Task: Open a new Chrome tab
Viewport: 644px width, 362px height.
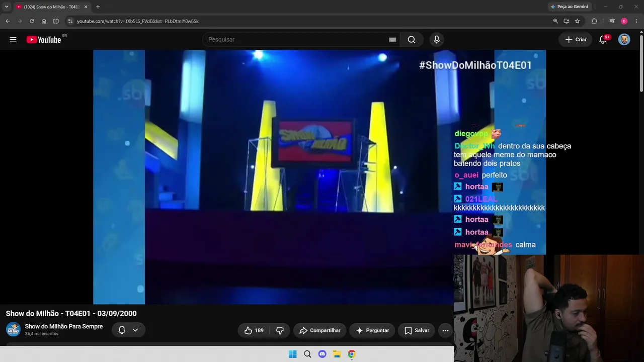Action: [98, 7]
